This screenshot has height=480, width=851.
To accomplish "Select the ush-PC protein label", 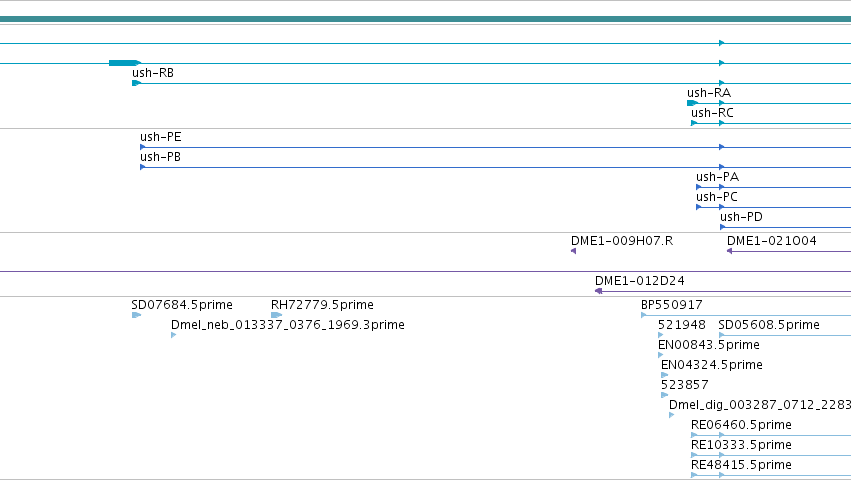I will [x=717, y=197].
